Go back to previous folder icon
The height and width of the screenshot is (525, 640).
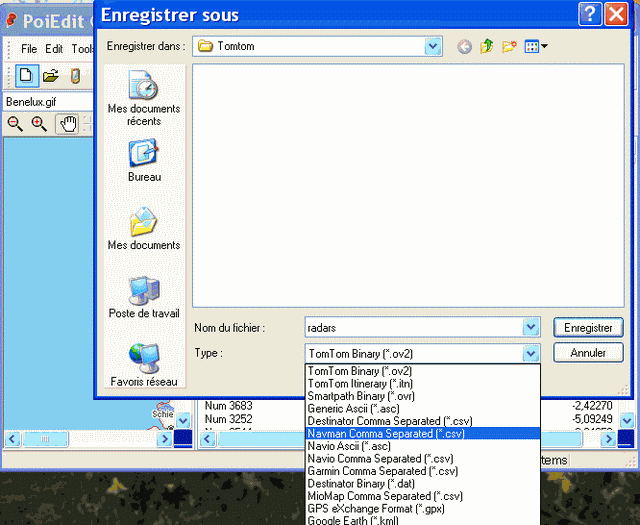coord(464,46)
